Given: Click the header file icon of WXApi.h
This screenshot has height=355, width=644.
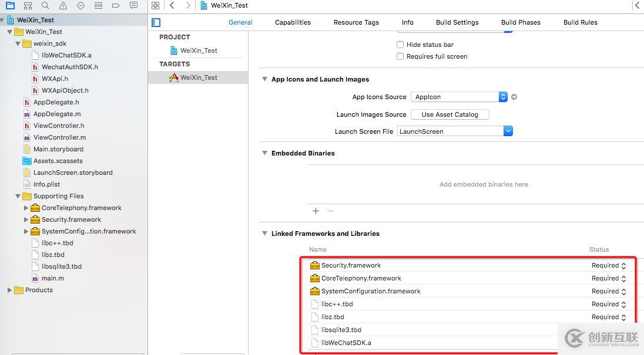Looking at the screenshot, I should [35, 79].
